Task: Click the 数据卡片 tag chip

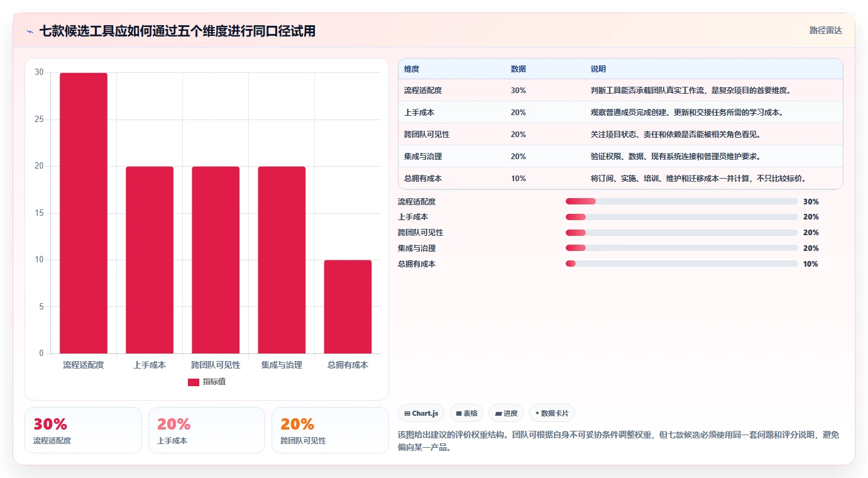Action: click(x=552, y=413)
